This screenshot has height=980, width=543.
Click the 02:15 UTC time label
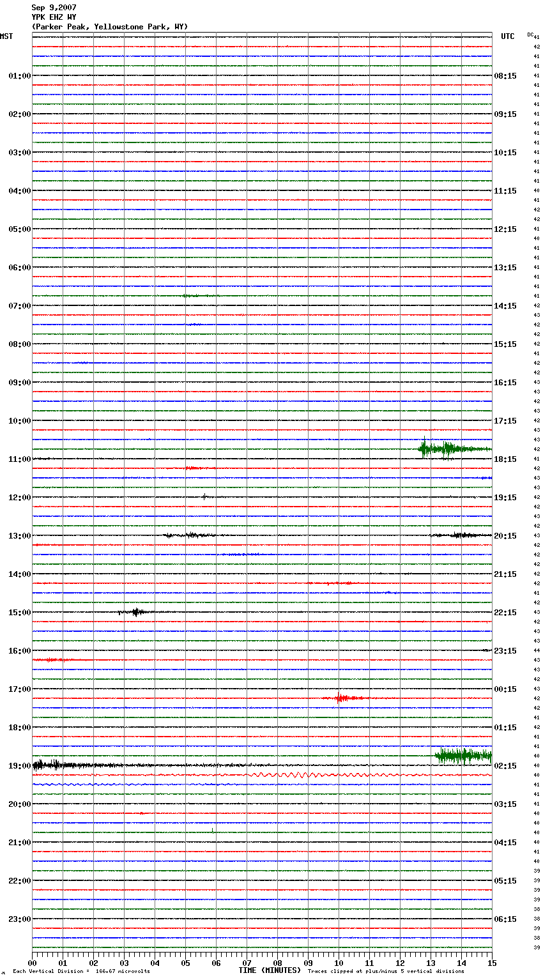click(x=505, y=766)
